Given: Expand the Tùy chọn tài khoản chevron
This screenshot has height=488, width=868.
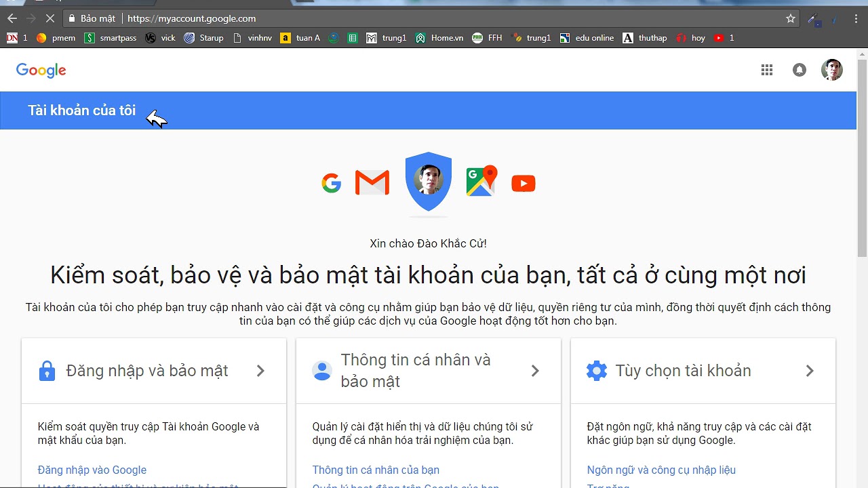Looking at the screenshot, I should [x=810, y=371].
